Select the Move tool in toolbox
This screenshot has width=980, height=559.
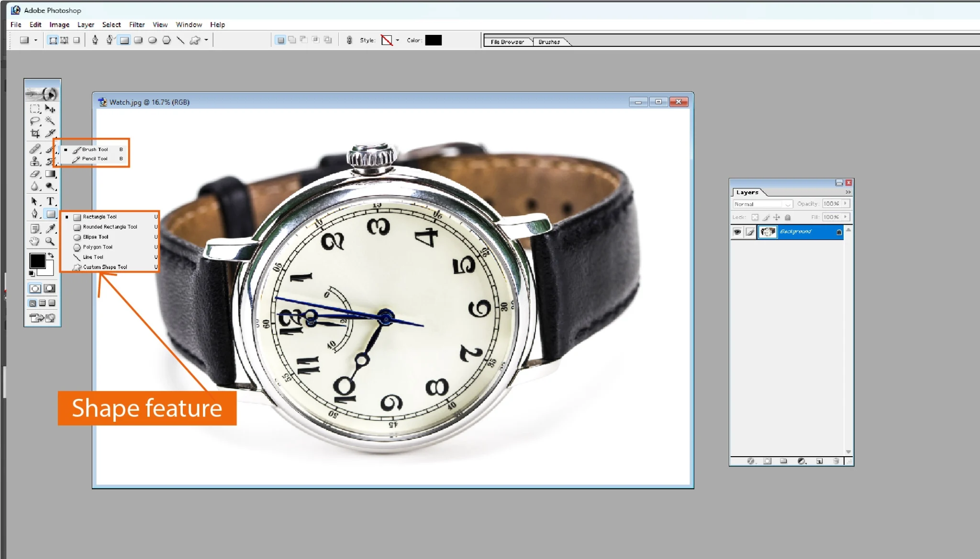coord(50,109)
